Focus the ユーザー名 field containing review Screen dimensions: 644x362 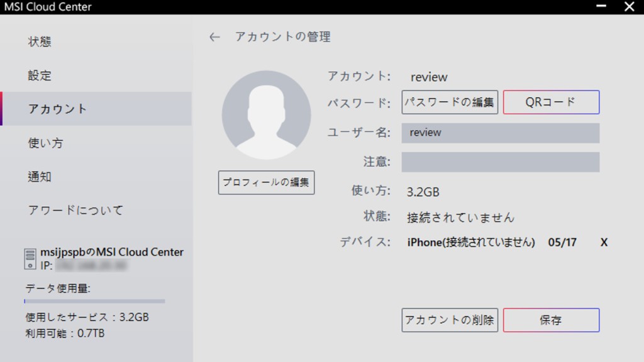point(500,133)
